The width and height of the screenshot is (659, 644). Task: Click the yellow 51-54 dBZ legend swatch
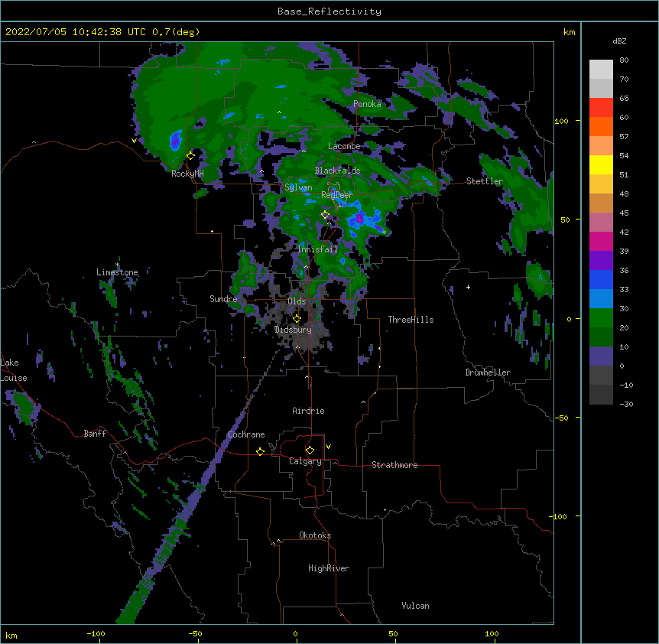(x=601, y=164)
